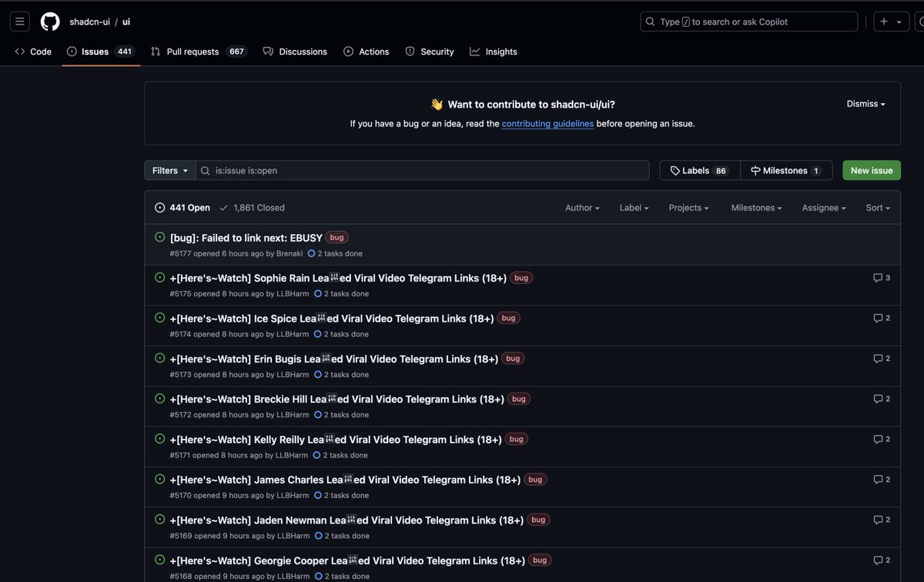Open the Discussions tab
This screenshot has width=924, height=582.
(x=295, y=52)
